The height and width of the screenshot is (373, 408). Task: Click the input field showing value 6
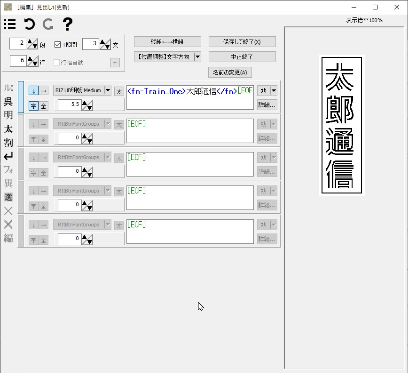(18, 61)
